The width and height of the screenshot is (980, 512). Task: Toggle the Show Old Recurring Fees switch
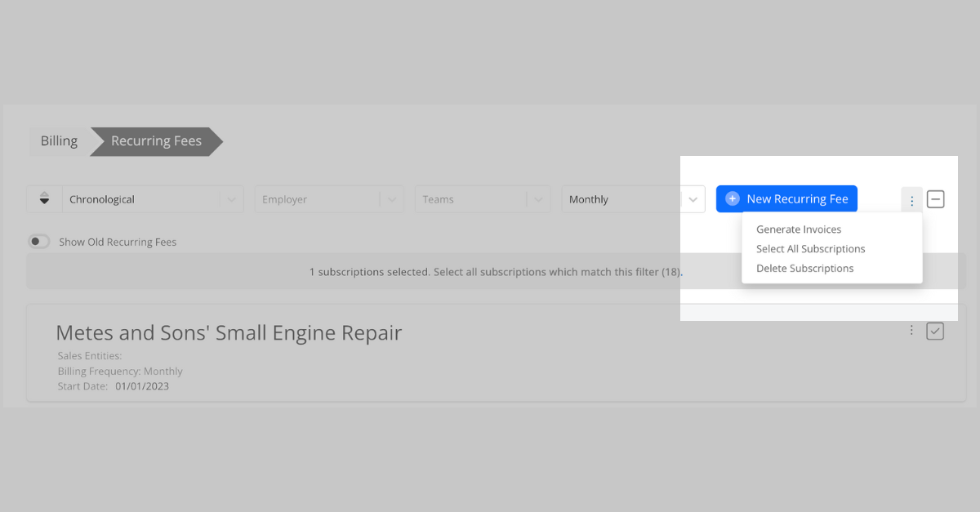pos(38,242)
